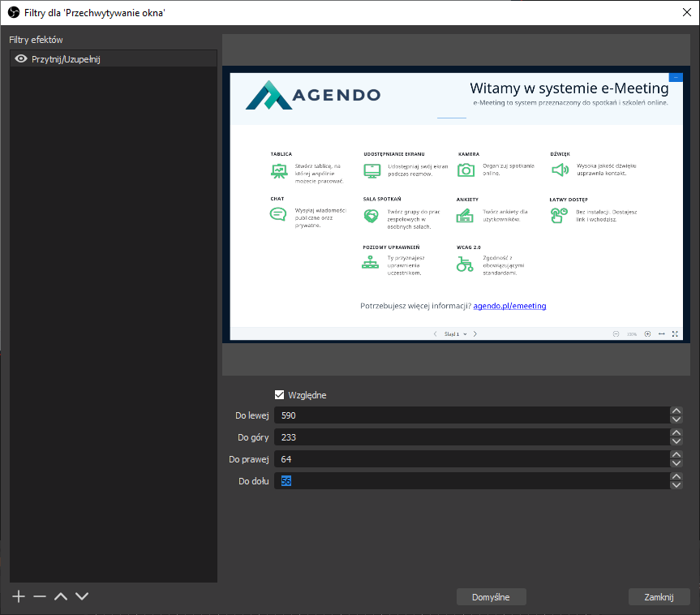Click the add filter plus icon

pyautogui.click(x=19, y=596)
